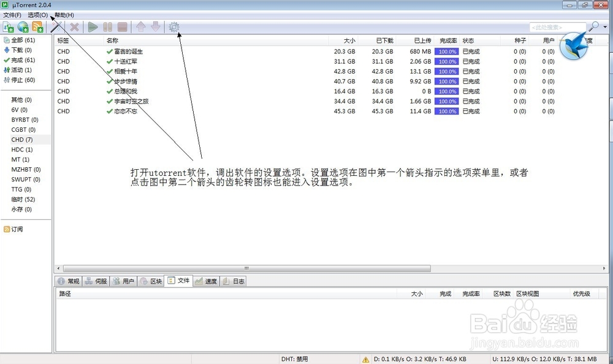Select the HDC (1) label

click(22, 150)
